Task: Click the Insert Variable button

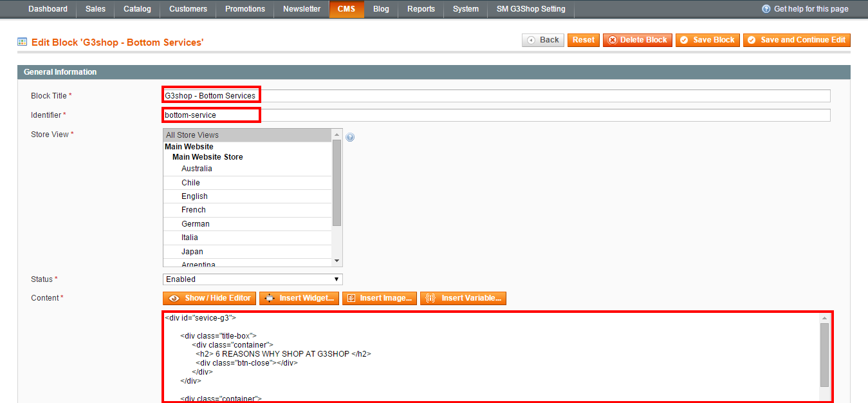Action: (x=463, y=298)
